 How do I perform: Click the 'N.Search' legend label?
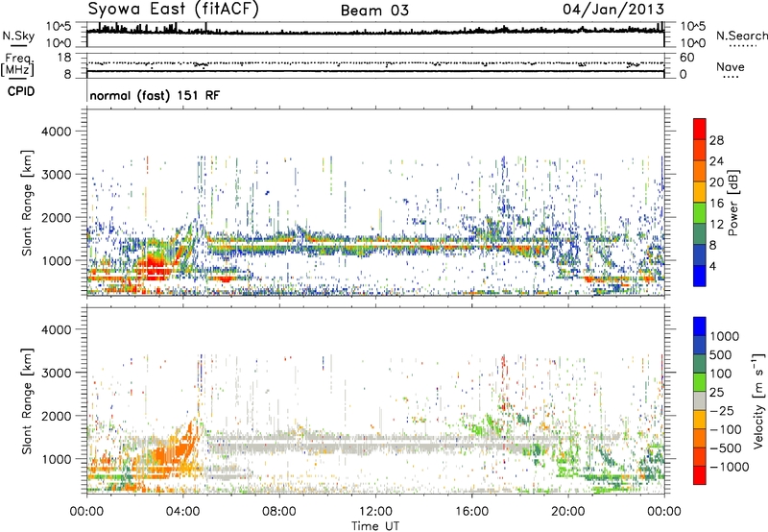741,36
